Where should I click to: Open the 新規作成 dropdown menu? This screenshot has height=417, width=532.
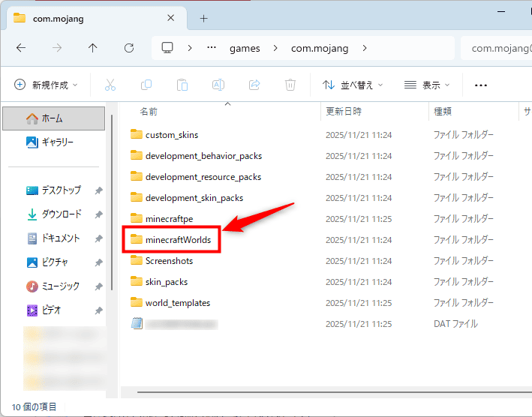(47, 85)
